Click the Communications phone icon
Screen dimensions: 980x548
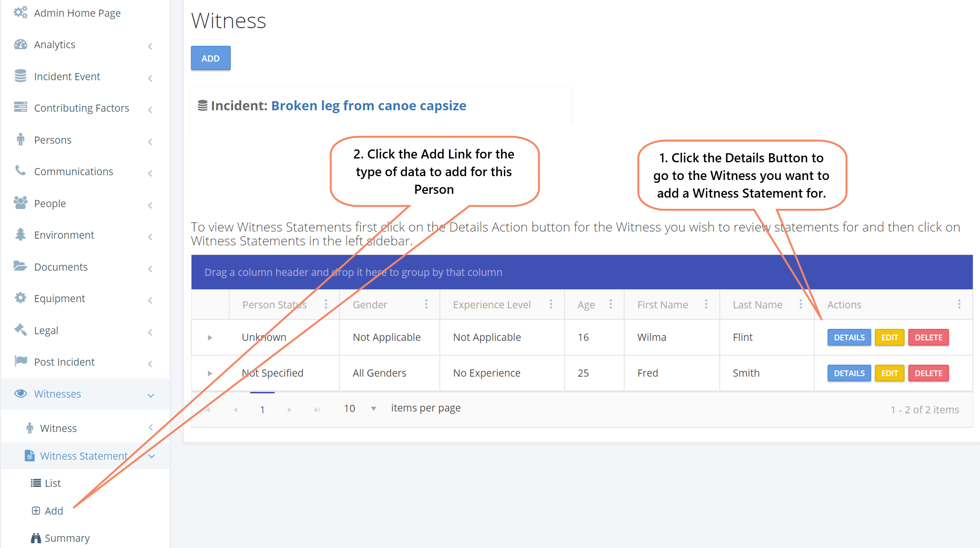click(x=21, y=170)
